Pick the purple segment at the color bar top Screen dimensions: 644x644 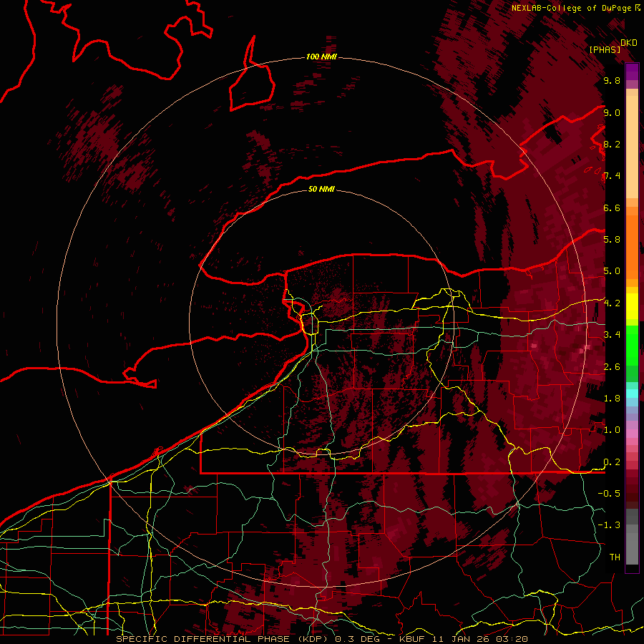632,72
